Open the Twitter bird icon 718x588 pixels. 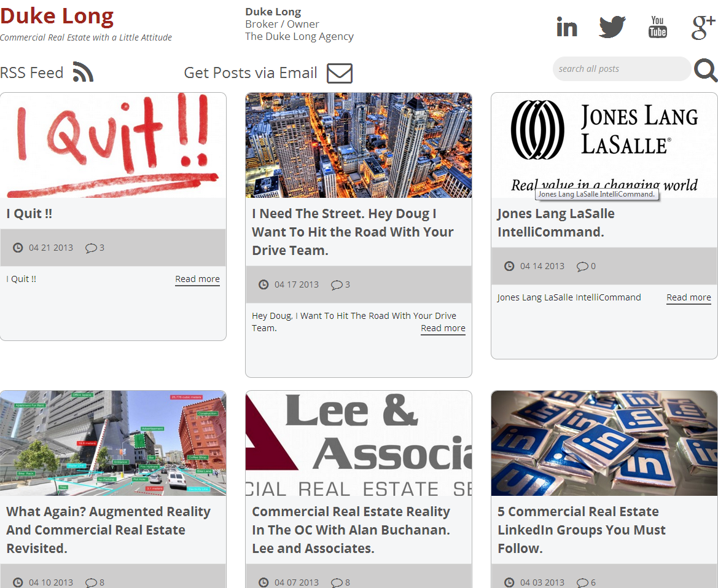(x=612, y=26)
